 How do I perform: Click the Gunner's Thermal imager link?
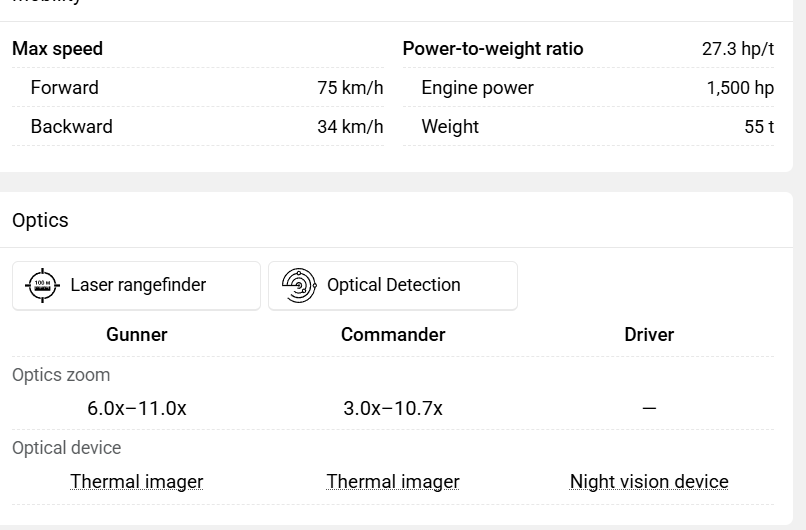tap(137, 482)
